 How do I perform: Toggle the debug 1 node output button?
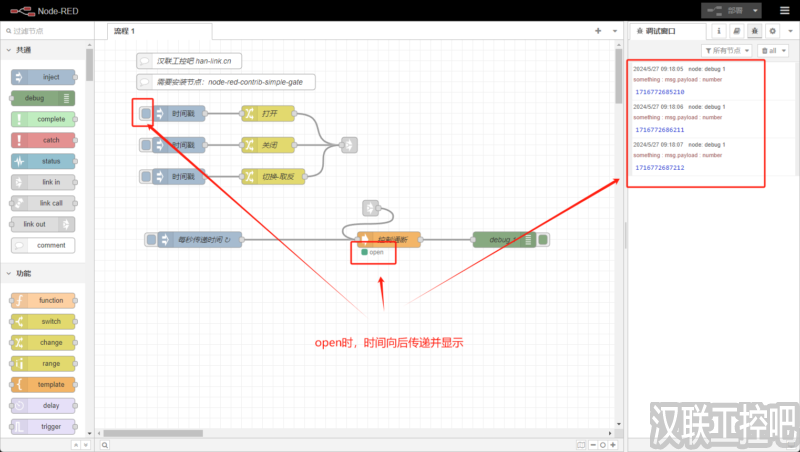(543, 240)
